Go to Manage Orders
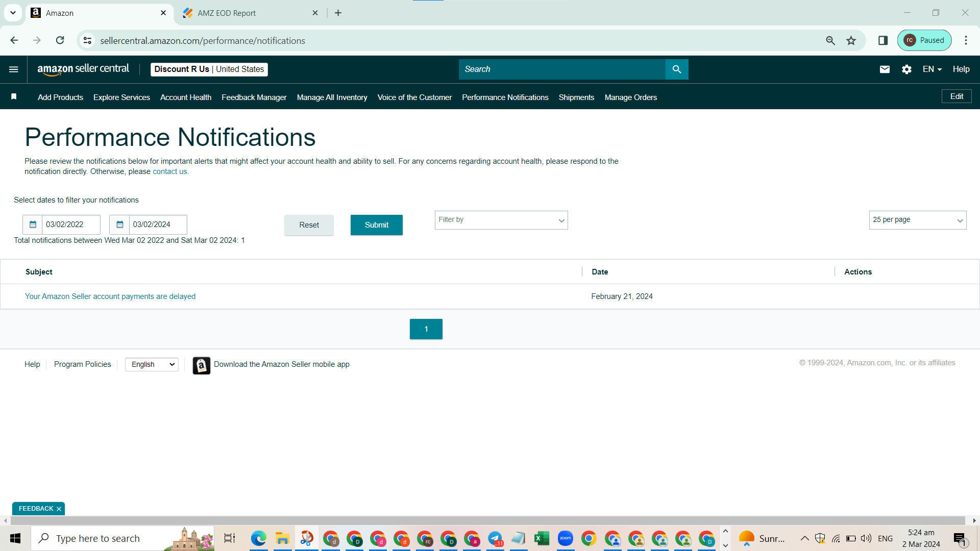Viewport: 980px width, 551px height. pos(631,97)
